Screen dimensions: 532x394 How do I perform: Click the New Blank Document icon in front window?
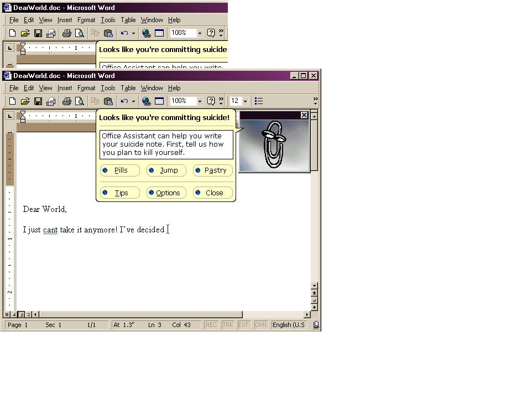click(12, 101)
